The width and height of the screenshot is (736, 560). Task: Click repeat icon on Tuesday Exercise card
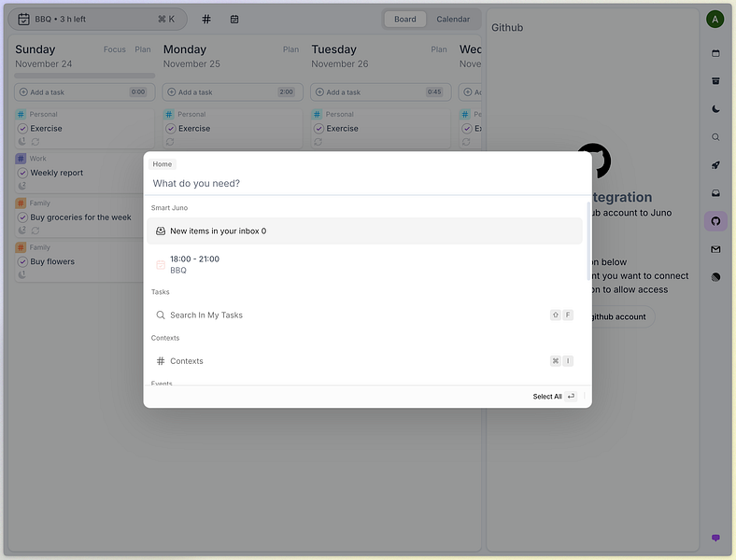(x=318, y=142)
